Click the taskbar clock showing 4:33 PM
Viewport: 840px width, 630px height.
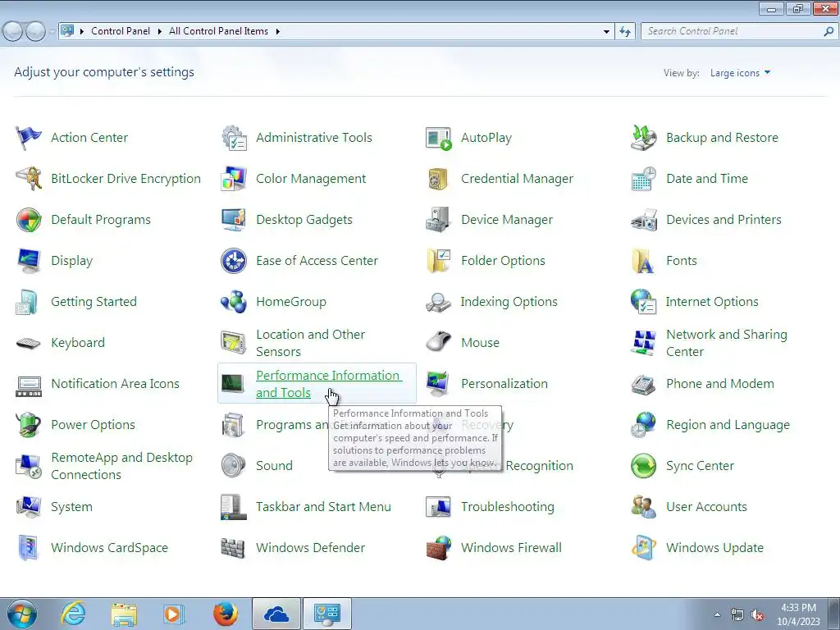798,614
